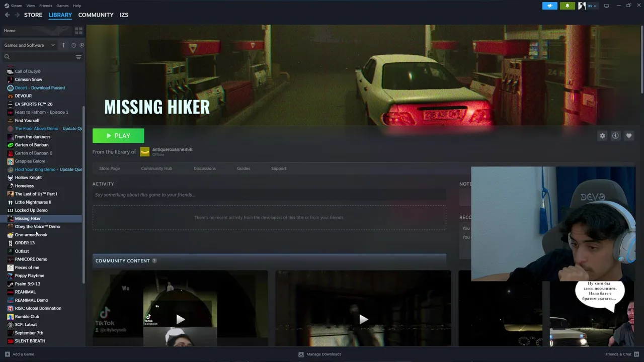Open the Store Page link
This screenshot has width=644, height=362.
(x=110, y=168)
